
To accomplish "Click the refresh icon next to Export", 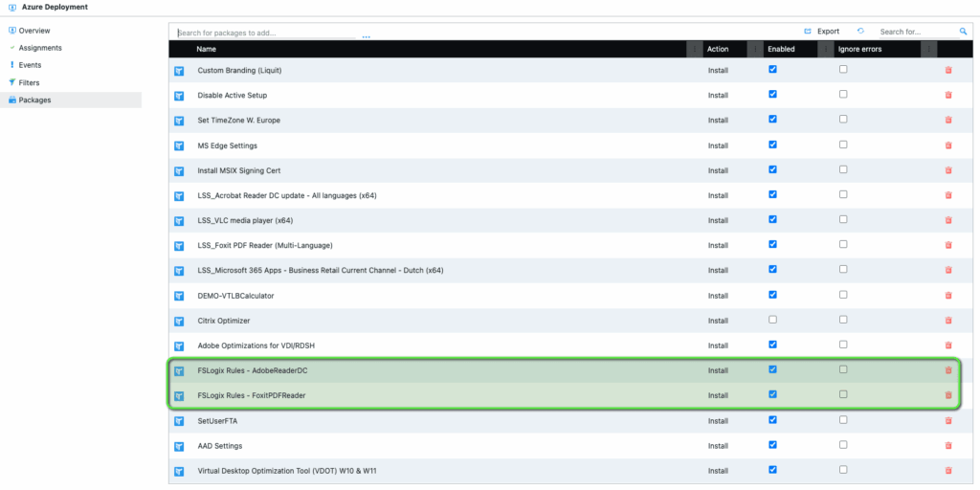I will click(860, 32).
